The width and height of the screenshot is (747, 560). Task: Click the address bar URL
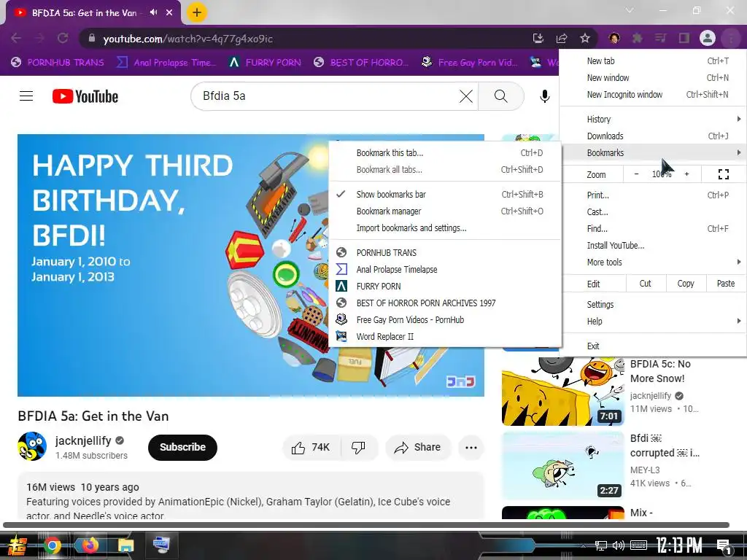188,39
